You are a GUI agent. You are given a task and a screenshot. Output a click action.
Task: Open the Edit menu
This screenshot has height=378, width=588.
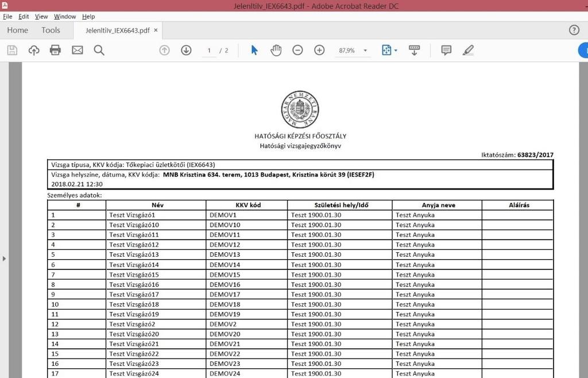[24, 17]
